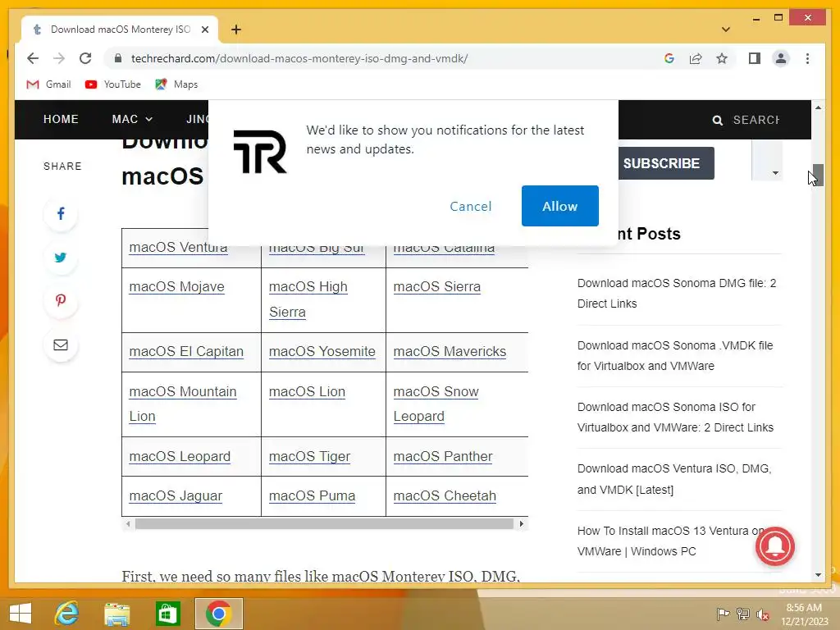Open Action Center flag in tray
This screenshot has height=630, width=840.
[x=723, y=614]
